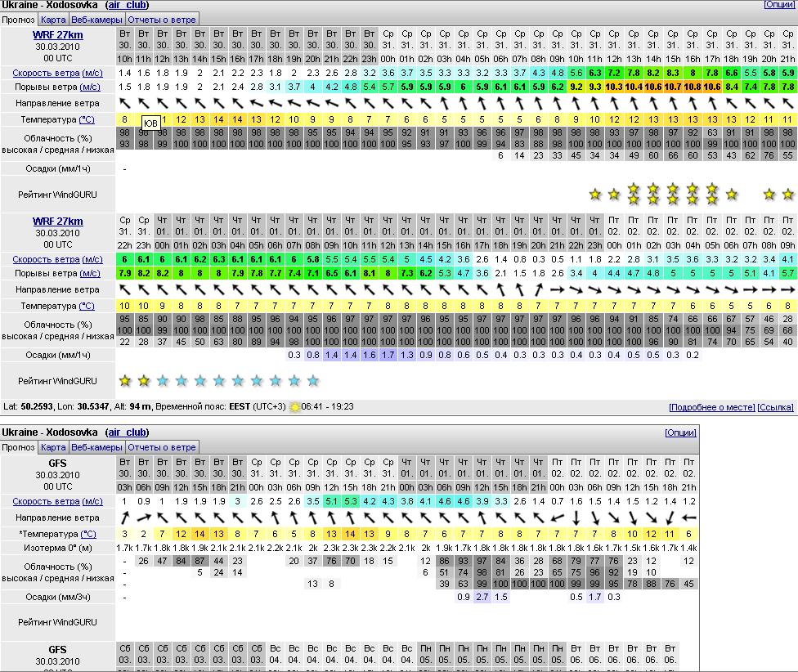Click orange 10.8 wind gust cell
The height and width of the screenshot is (672, 798).
pos(693,87)
